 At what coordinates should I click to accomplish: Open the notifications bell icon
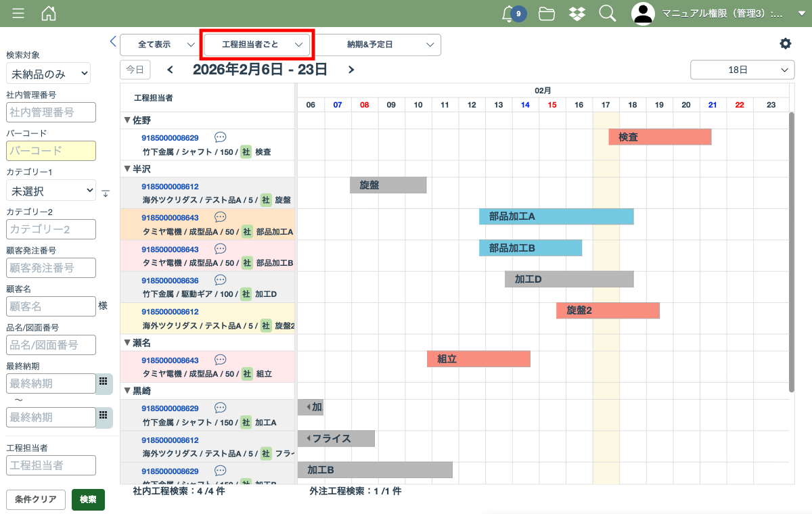click(508, 14)
